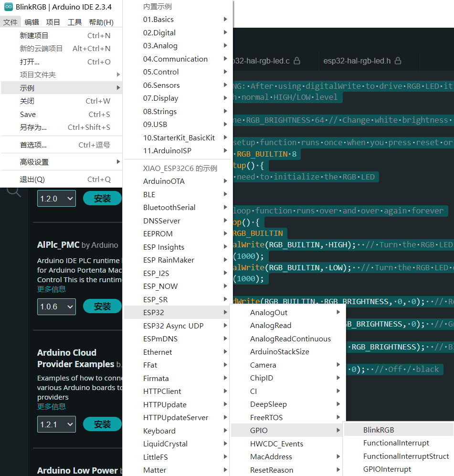Image resolution: width=454 pixels, height=476 pixels.
Task: Open HTTPClient examples submenu
Action: click(x=177, y=391)
